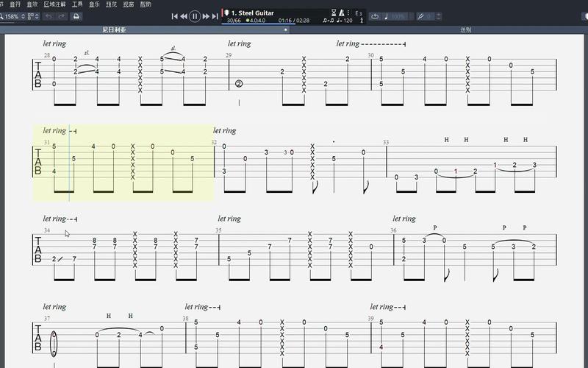Image resolution: width=588 pixels, height=368 pixels.
Task: Click the let ring marking above bar 28
Action: [54, 43]
